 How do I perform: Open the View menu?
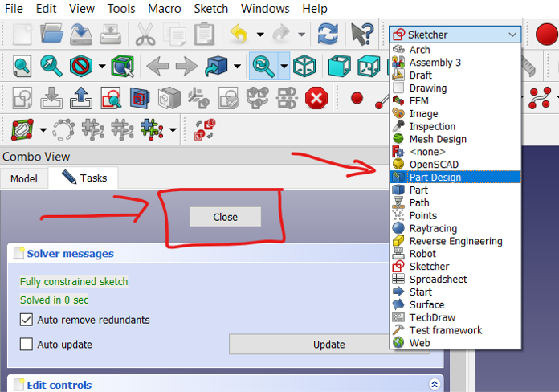(x=82, y=9)
